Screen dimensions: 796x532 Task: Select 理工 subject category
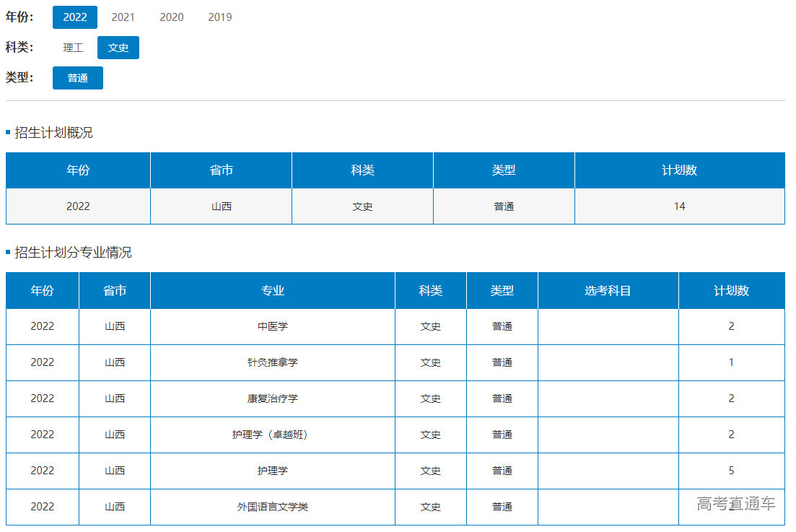click(x=74, y=48)
